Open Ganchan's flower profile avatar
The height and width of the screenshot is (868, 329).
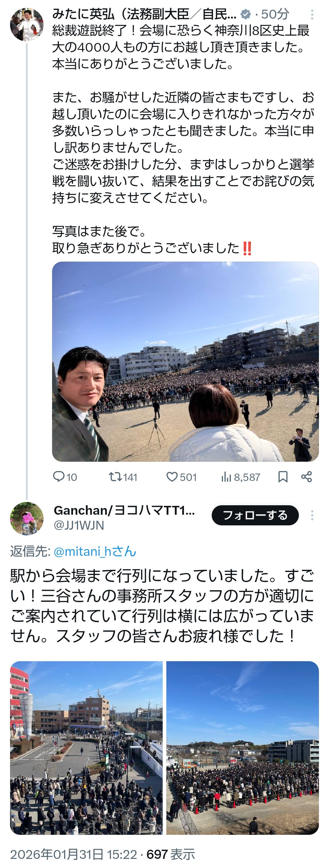pos(27,519)
